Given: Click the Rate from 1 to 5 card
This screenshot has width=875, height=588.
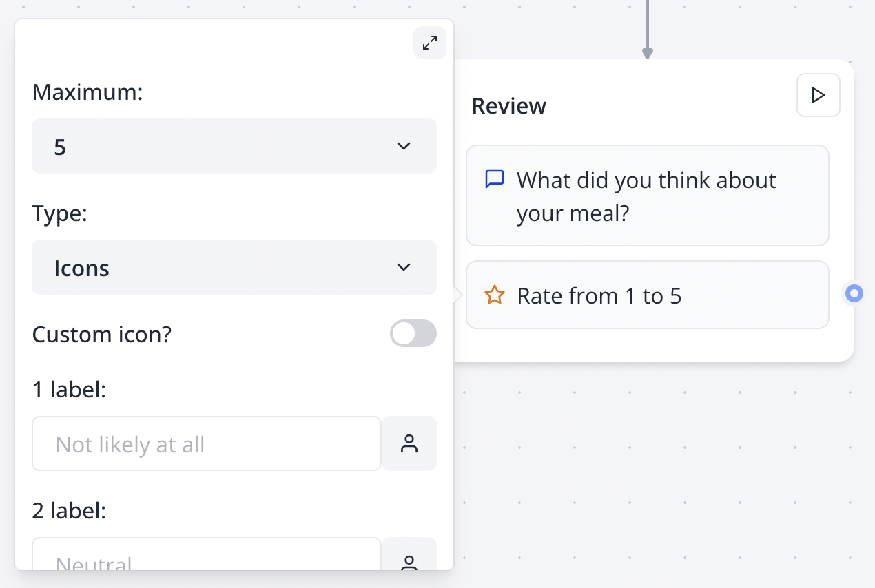Looking at the screenshot, I should coord(647,295).
